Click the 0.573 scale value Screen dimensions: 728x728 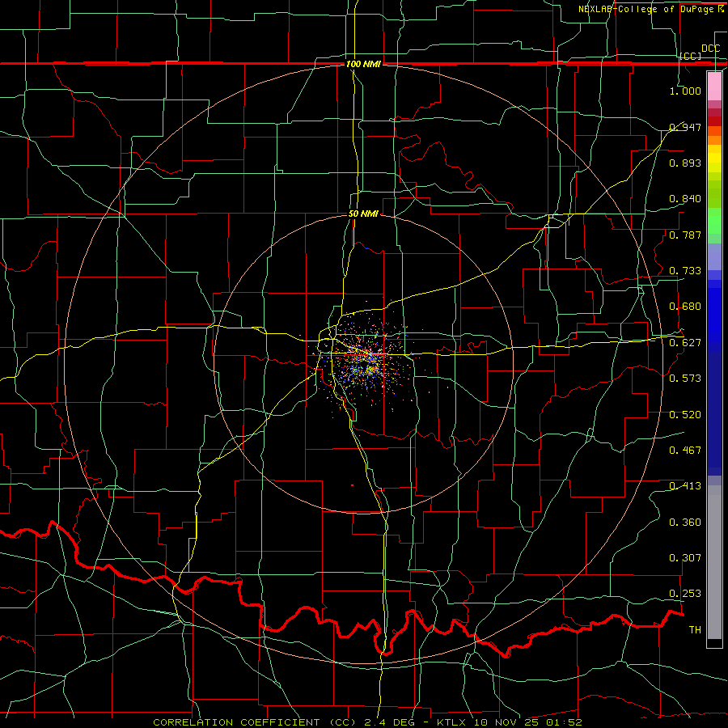coord(685,379)
